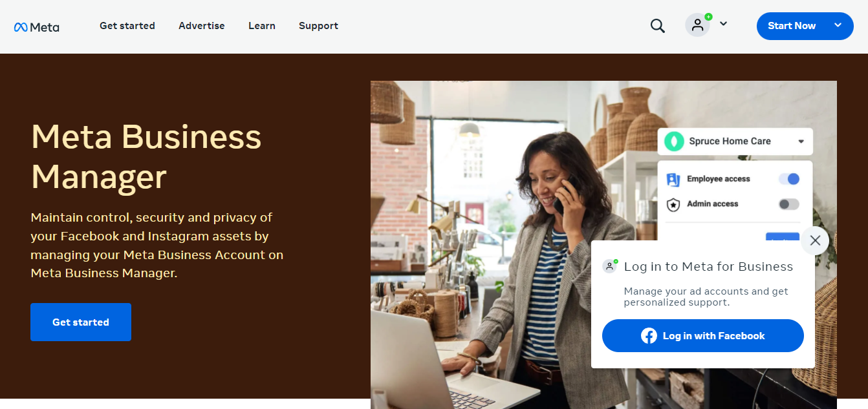Open the Learn menu
This screenshot has width=868, height=409.
tap(262, 26)
